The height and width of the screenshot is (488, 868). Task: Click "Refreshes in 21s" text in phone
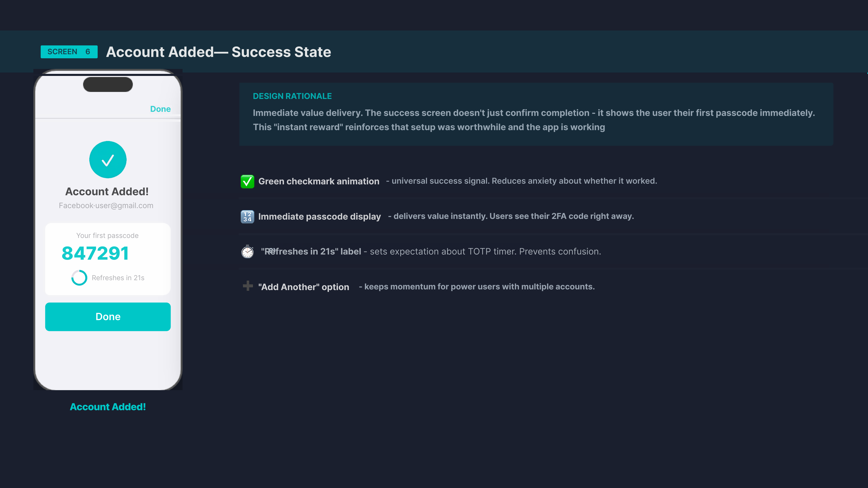click(x=118, y=278)
